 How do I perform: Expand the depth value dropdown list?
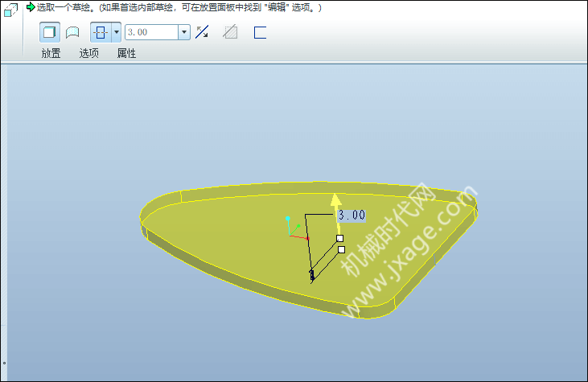coord(183,32)
